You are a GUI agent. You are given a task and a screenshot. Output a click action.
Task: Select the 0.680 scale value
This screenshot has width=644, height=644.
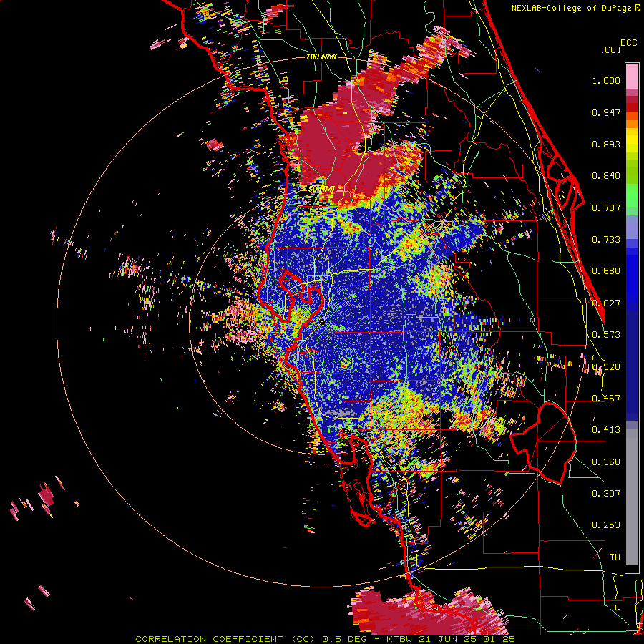click(x=606, y=271)
